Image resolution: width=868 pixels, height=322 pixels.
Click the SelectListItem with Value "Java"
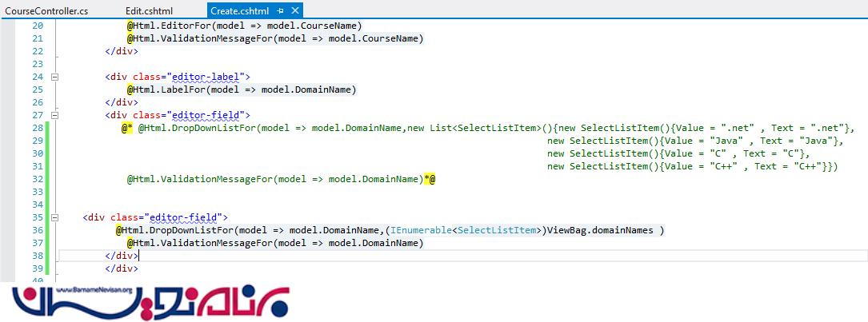pyautogui.click(x=695, y=141)
